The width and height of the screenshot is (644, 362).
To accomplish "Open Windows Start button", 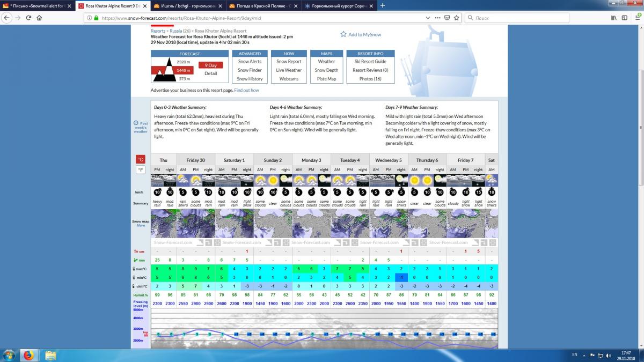I will click(9, 355).
